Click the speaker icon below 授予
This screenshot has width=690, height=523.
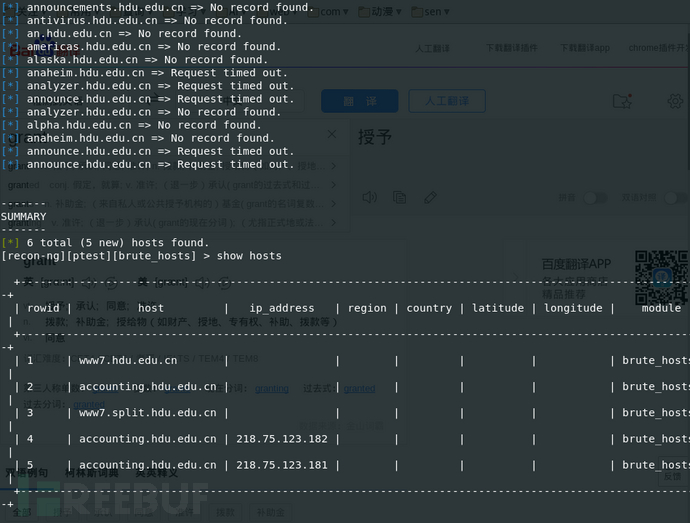(x=369, y=198)
